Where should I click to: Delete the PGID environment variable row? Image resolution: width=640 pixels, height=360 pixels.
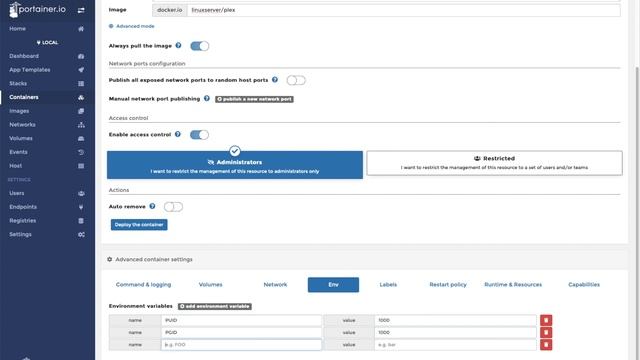(546, 333)
